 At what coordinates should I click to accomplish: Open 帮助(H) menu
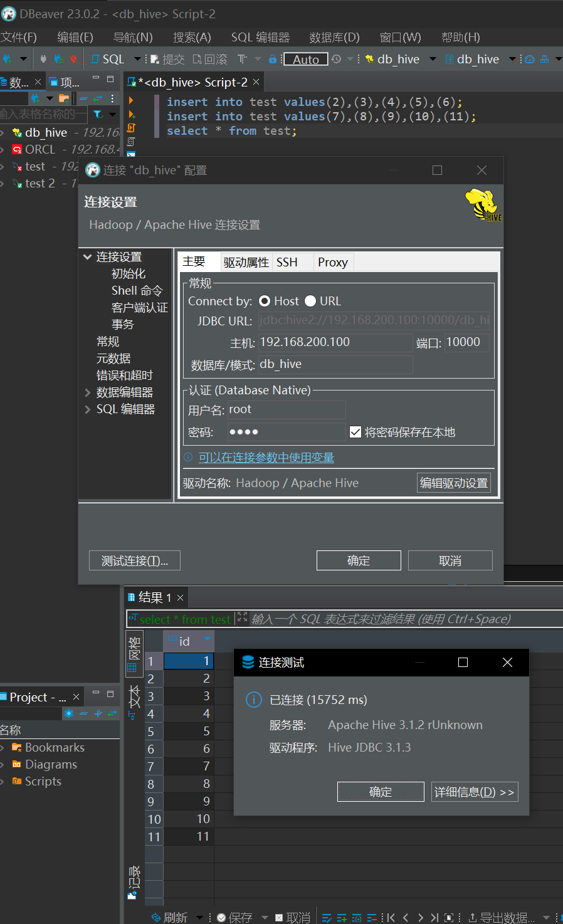[x=461, y=37]
